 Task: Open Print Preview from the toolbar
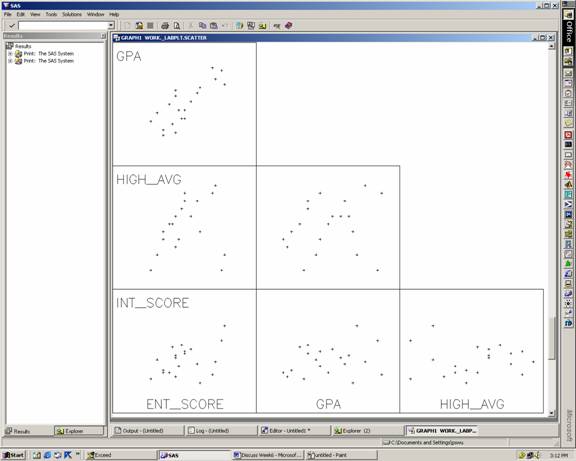pos(177,25)
